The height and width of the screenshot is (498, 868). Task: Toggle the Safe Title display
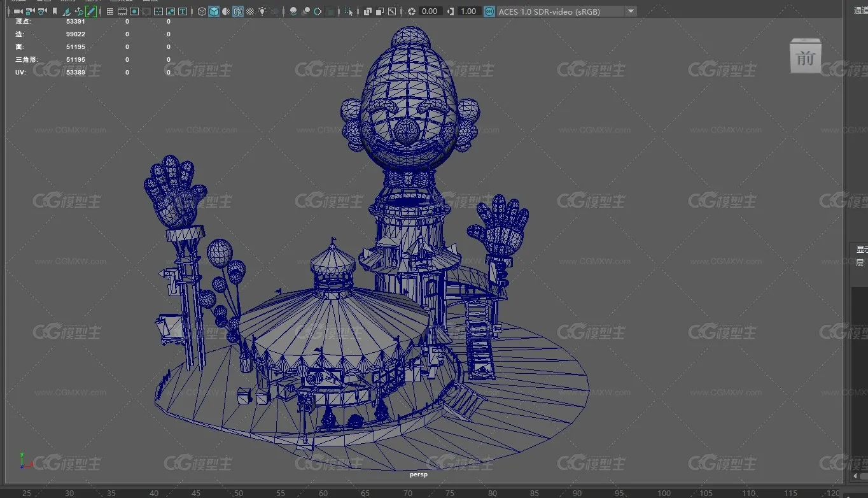(x=183, y=11)
